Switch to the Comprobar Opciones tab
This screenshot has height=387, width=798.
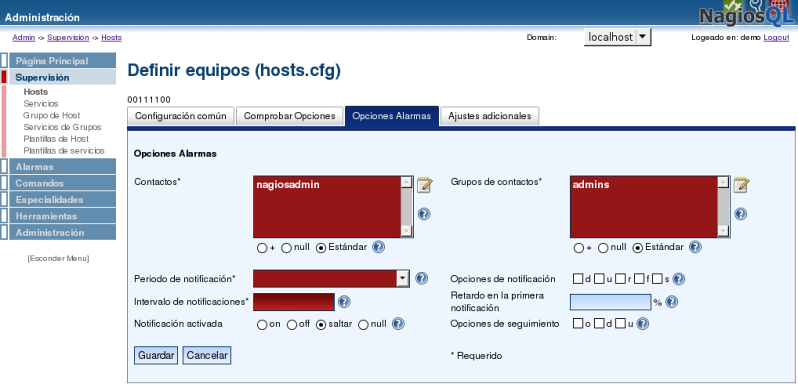pyautogui.click(x=290, y=116)
